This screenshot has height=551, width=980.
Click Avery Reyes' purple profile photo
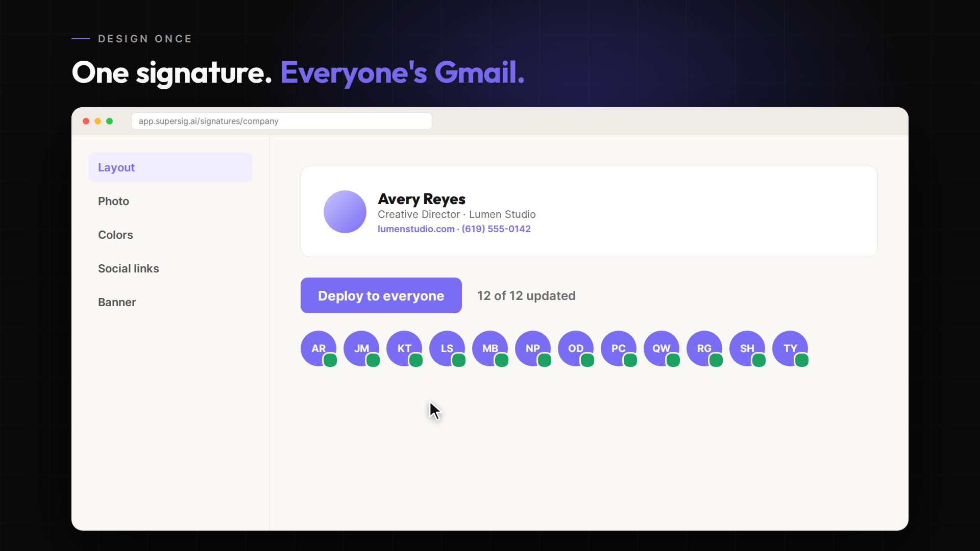click(x=345, y=212)
